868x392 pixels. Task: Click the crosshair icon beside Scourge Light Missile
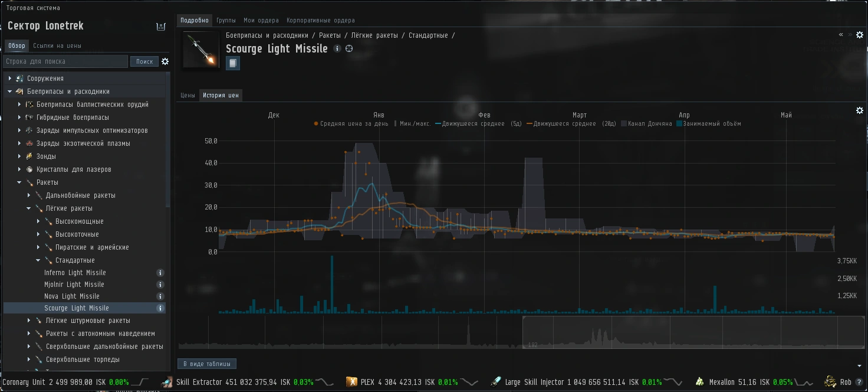point(349,48)
